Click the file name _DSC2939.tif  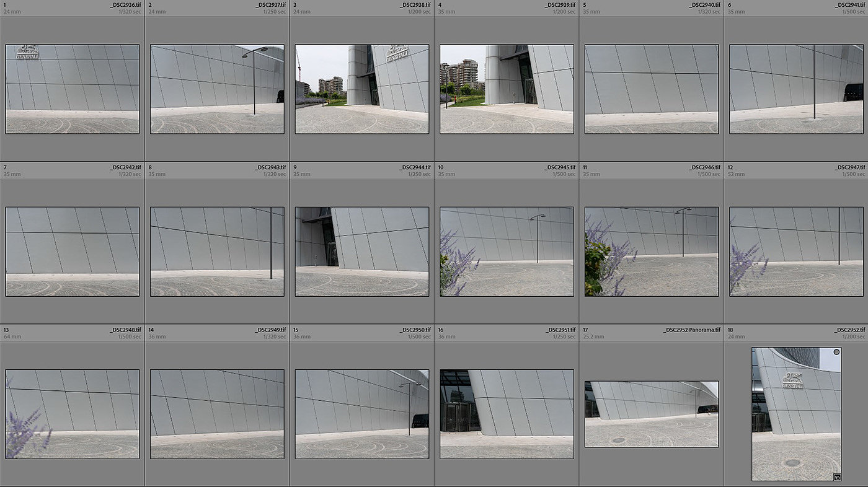(x=560, y=4)
